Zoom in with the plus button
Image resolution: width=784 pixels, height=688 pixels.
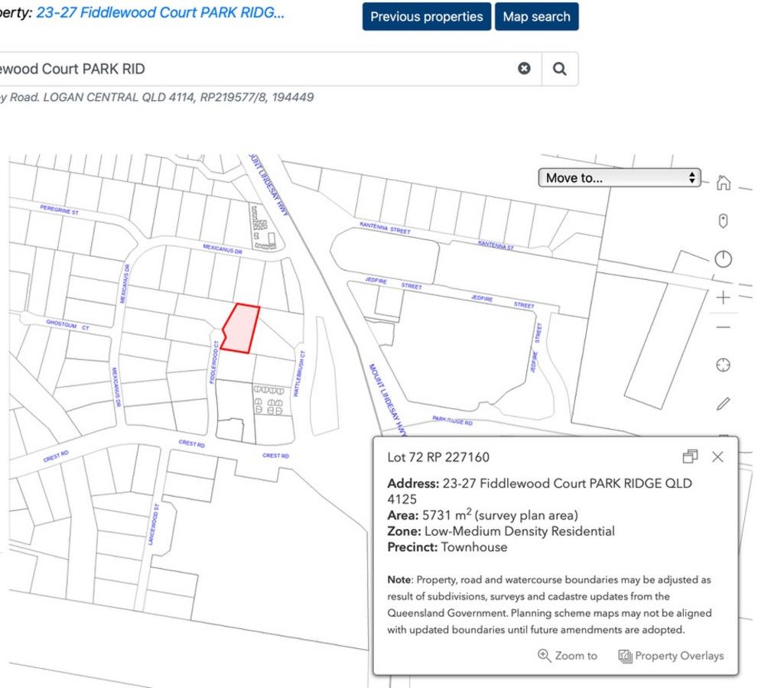723,297
